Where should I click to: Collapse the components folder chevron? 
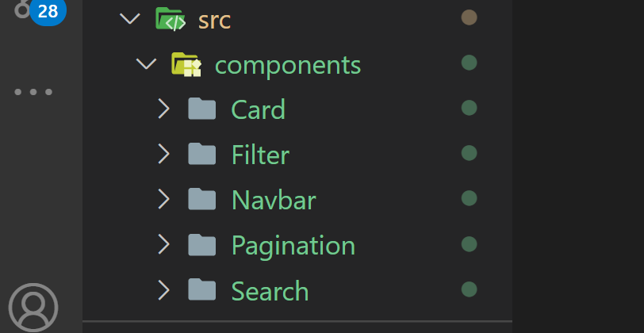point(146,63)
